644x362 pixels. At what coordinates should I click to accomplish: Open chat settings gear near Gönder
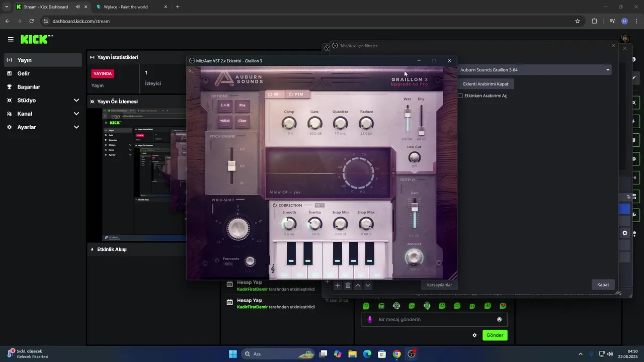pos(474,335)
